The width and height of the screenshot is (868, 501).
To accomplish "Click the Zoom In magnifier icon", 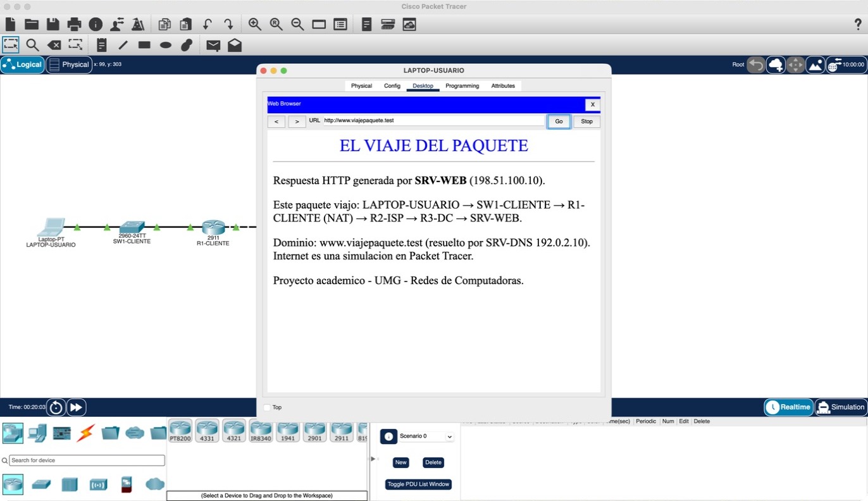I will coord(255,25).
